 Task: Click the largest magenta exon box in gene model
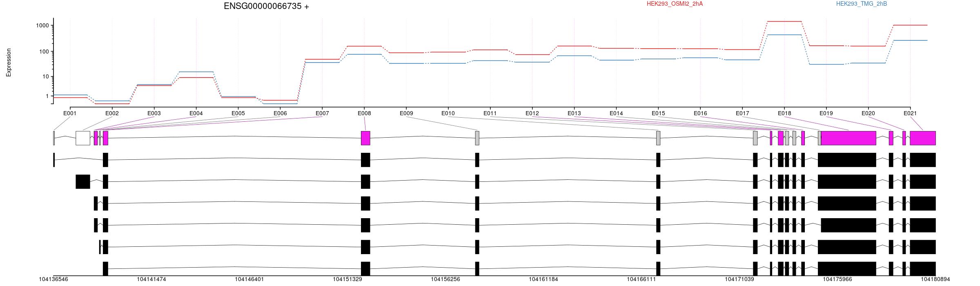(849, 138)
